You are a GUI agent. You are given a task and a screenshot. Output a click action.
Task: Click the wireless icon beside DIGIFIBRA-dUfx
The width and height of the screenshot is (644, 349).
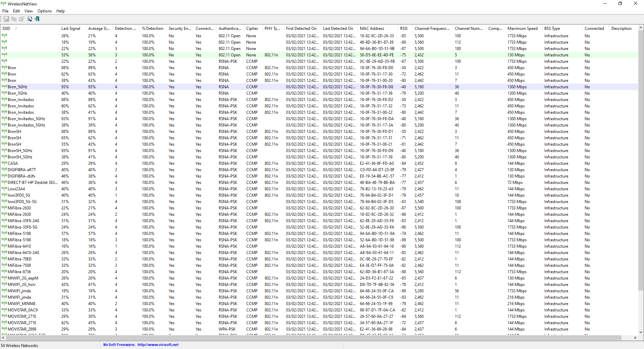(x=4, y=176)
